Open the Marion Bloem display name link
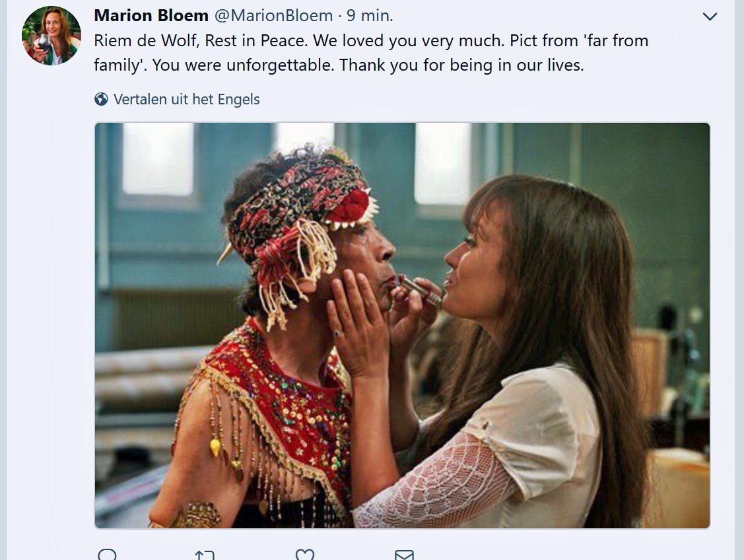Image resolution: width=744 pixels, height=560 pixels. 151,15
